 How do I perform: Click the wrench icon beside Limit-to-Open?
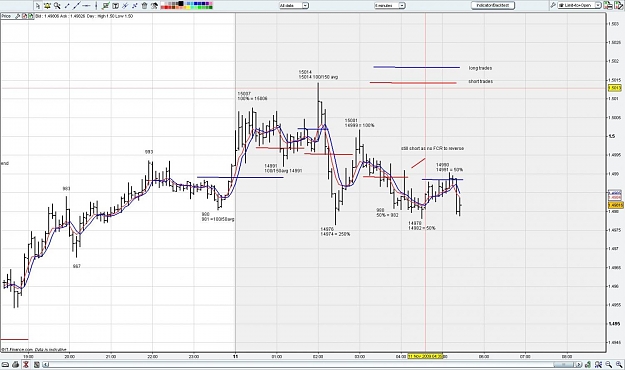point(553,5)
